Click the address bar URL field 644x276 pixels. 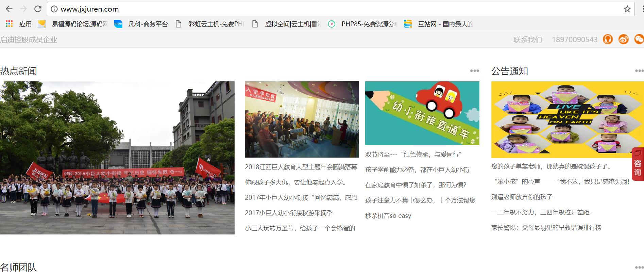tap(306, 9)
